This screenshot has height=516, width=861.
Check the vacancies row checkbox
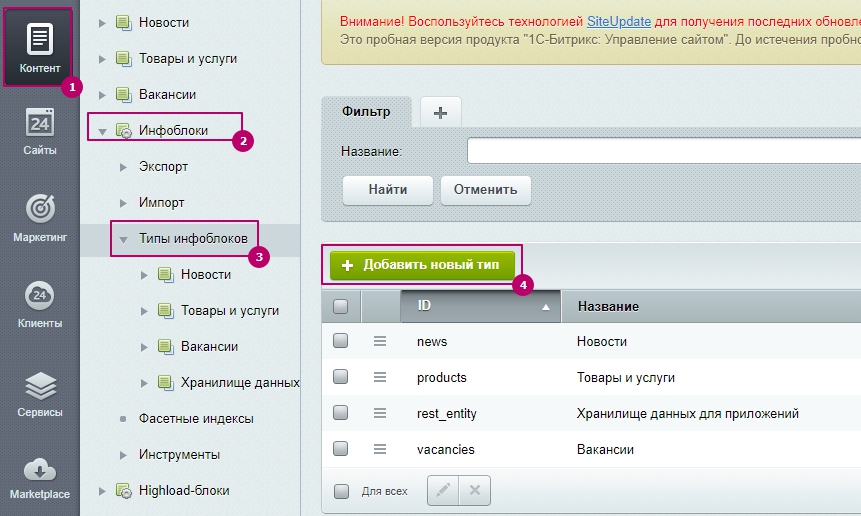(340, 448)
